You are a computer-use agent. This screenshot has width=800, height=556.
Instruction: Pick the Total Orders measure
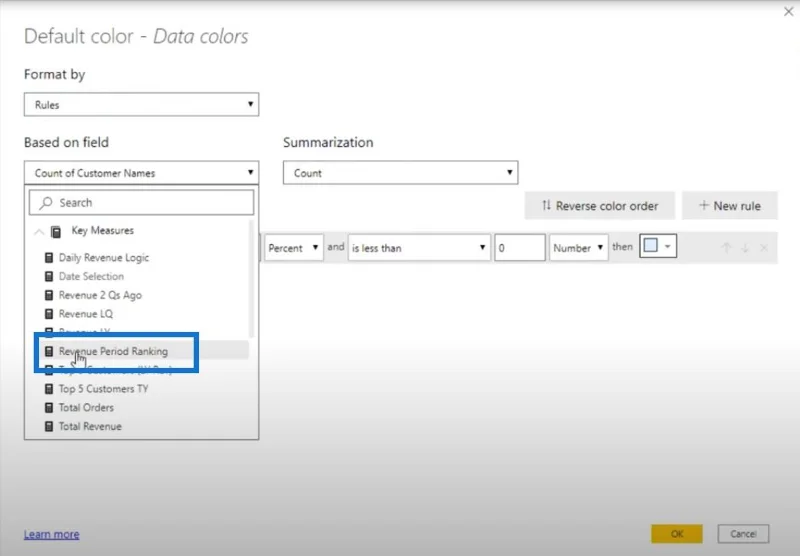pos(86,408)
